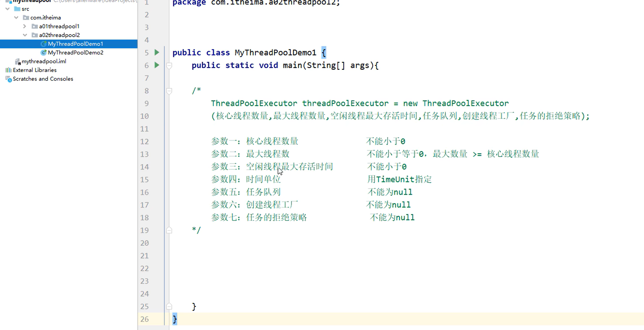This screenshot has width=644, height=330.
Task: Open MyThreadPoolDemo2 from the project tree
Action: coord(75,52)
